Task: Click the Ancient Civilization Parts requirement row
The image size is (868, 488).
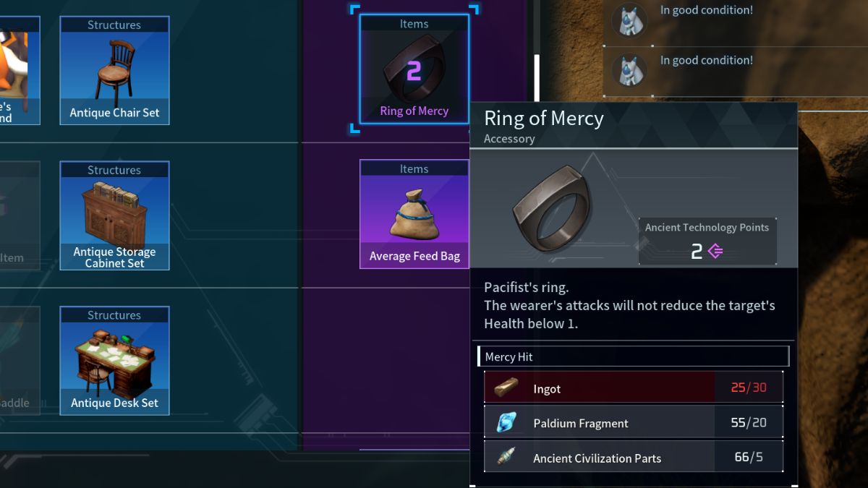Action: [x=633, y=457]
